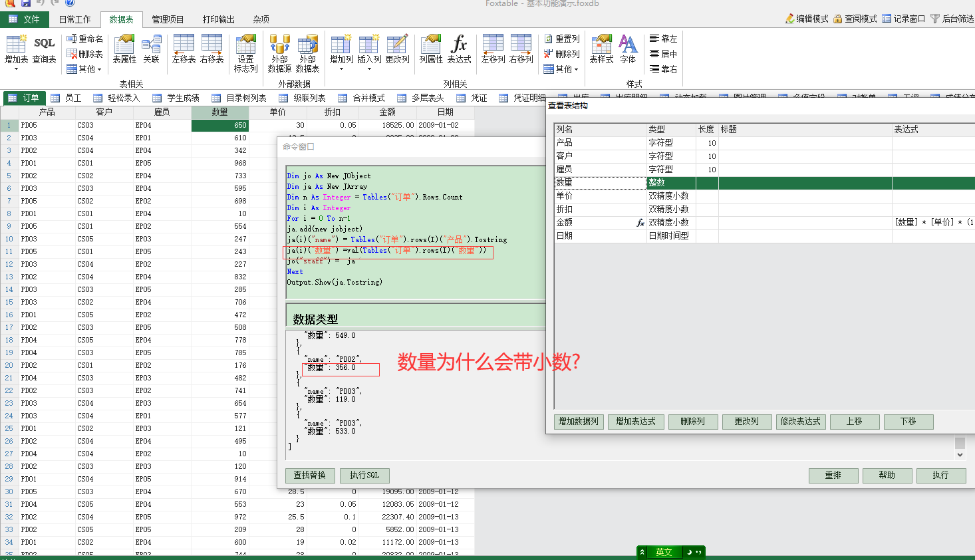975x560 pixels.
Task: Expand the 插入列 dropdown arrow
Action: (369, 69)
